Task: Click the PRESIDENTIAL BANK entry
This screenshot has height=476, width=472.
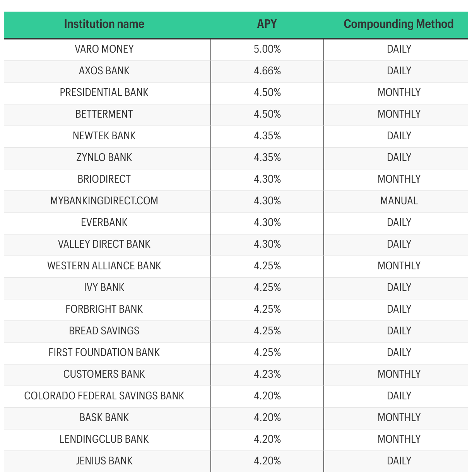Action: [104, 92]
